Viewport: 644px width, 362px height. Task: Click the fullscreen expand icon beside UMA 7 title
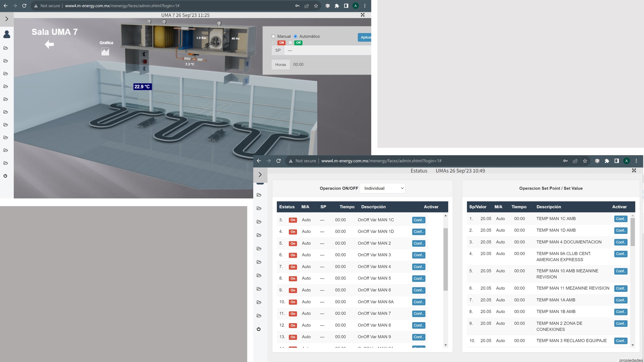[363, 15]
